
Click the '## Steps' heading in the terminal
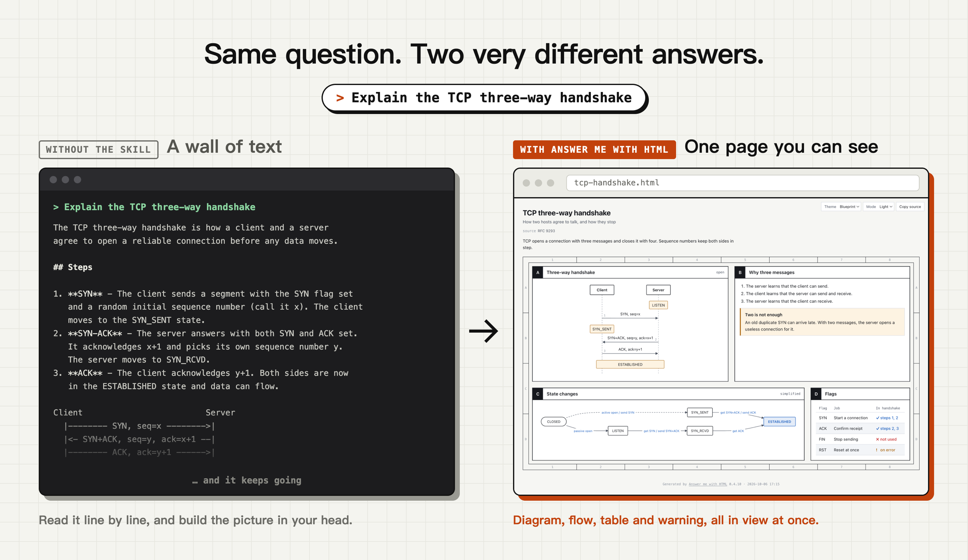[x=73, y=267]
